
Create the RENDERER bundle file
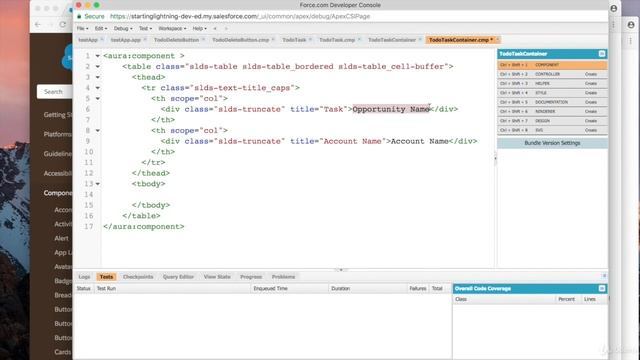tap(591, 111)
